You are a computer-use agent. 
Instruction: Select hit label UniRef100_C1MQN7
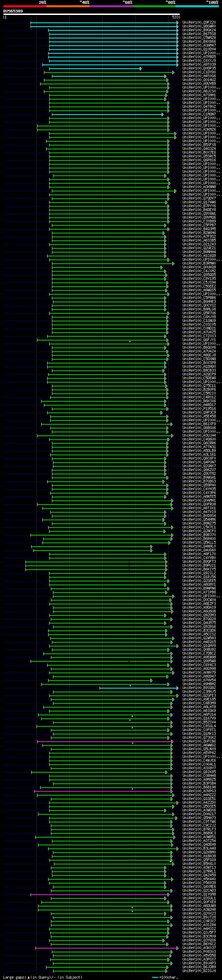199,114
